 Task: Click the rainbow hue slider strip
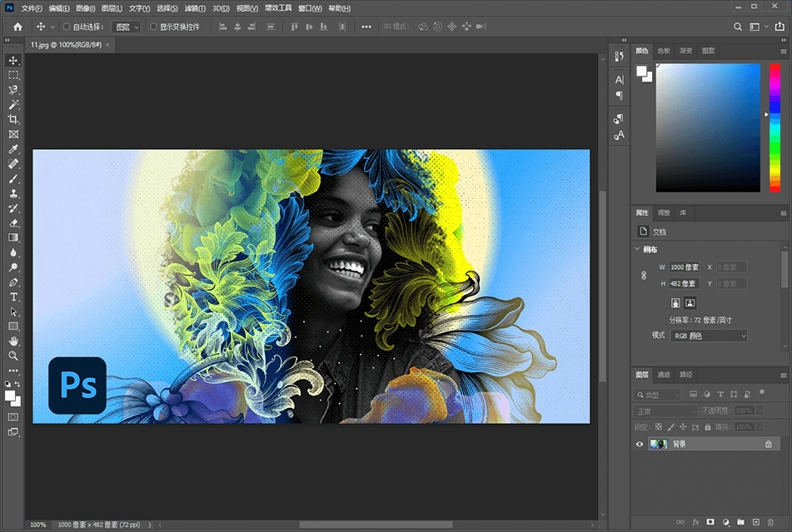pos(774,127)
